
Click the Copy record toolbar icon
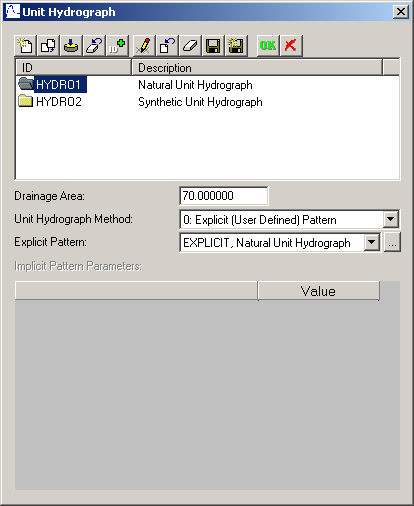pos(48,45)
